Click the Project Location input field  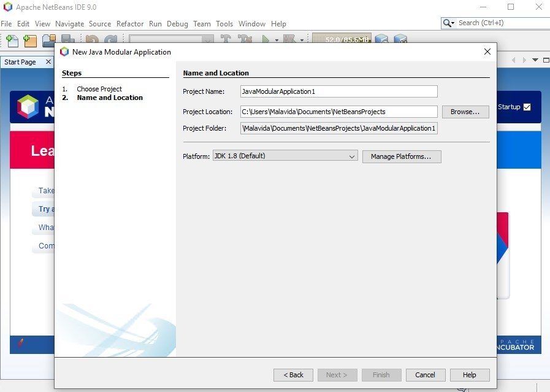(x=339, y=112)
